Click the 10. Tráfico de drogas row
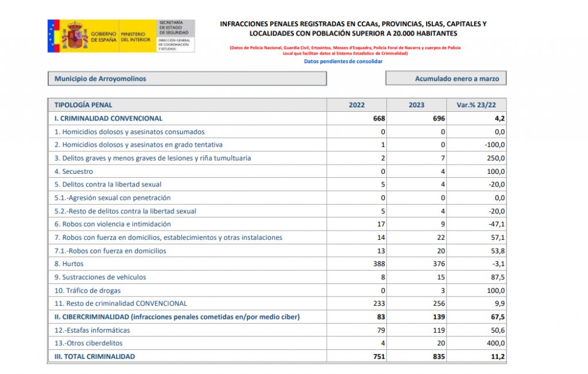588x374 pixels. pyautogui.click(x=87, y=291)
